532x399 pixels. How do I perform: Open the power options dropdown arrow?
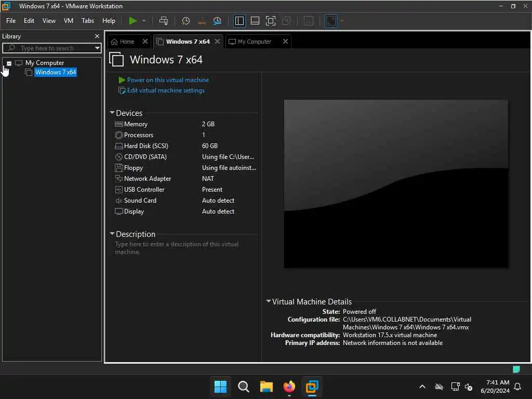click(x=144, y=21)
